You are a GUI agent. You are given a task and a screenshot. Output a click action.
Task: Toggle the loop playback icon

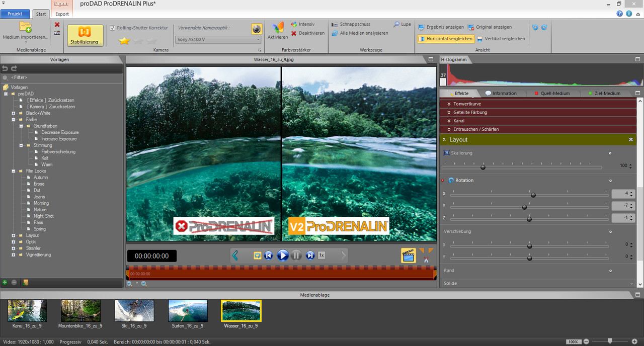tap(257, 255)
